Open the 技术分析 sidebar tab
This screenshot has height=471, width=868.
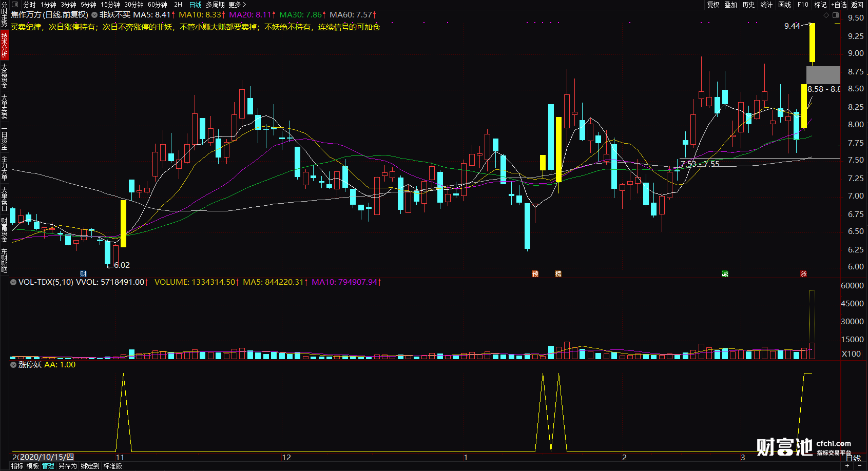[x=4, y=45]
